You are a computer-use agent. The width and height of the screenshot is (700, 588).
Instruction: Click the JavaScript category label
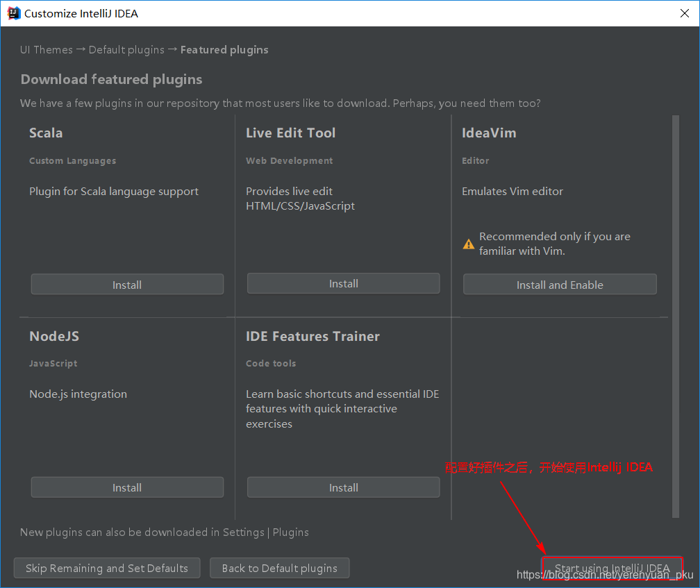pyautogui.click(x=53, y=364)
